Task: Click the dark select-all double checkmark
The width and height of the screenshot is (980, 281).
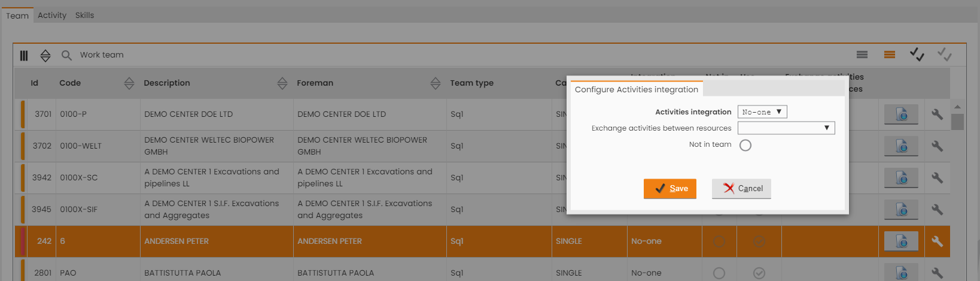Action: click(917, 55)
